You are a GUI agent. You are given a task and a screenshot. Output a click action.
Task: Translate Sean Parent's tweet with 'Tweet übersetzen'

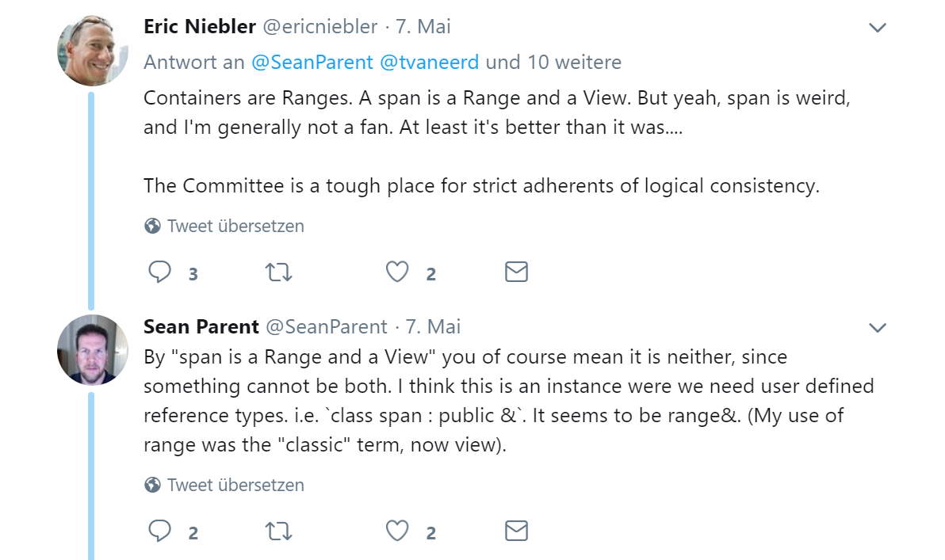[224, 485]
